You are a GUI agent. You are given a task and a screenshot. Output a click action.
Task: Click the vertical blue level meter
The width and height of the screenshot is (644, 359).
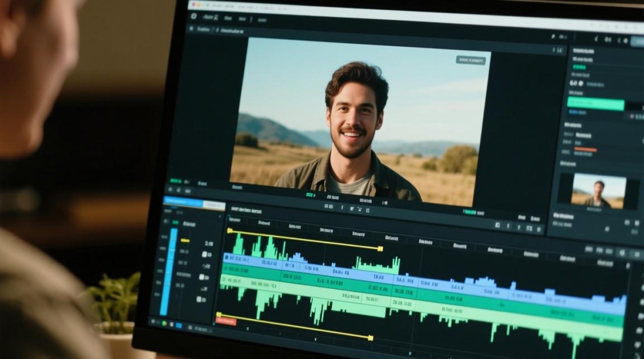[168, 271]
